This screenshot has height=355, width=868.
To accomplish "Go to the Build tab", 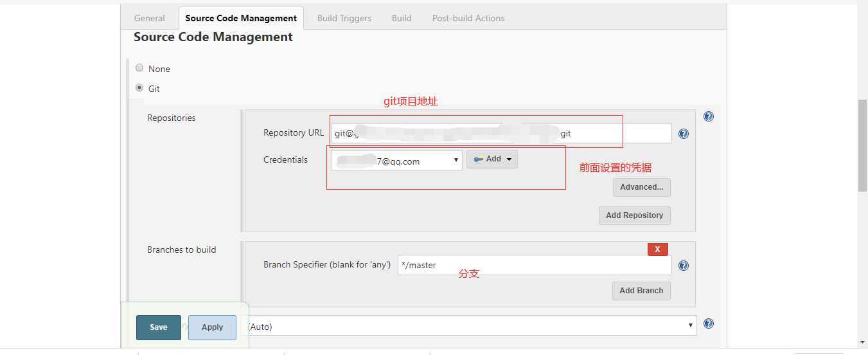I will click(402, 18).
